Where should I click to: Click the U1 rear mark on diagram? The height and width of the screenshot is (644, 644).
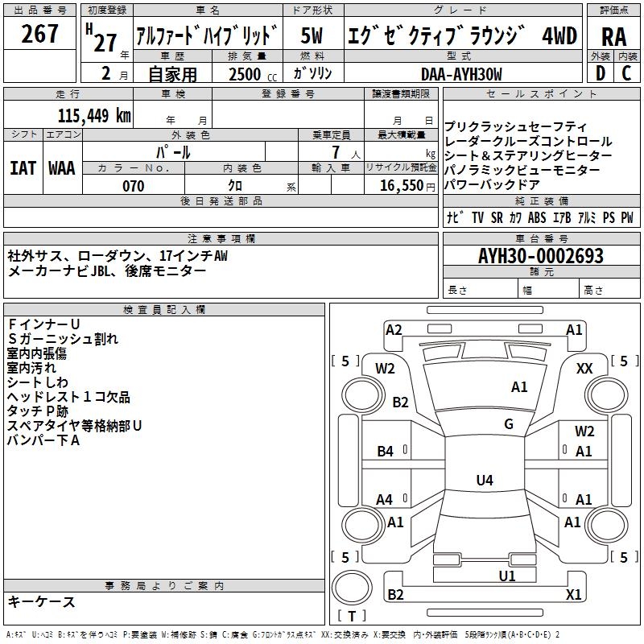point(507,576)
